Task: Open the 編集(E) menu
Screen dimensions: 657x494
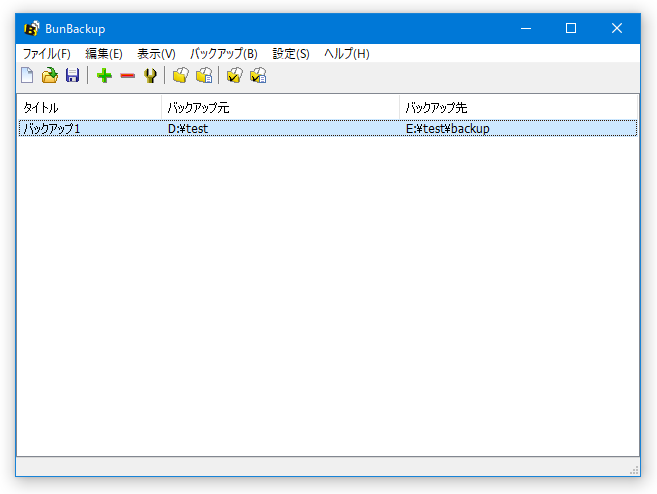Action: click(103, 54)
